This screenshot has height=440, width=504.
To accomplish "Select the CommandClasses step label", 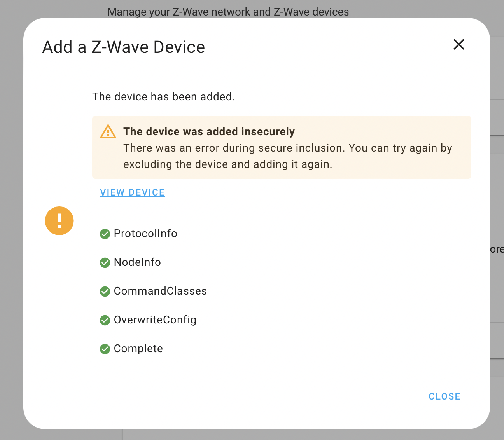I will (x=160, y=291).
